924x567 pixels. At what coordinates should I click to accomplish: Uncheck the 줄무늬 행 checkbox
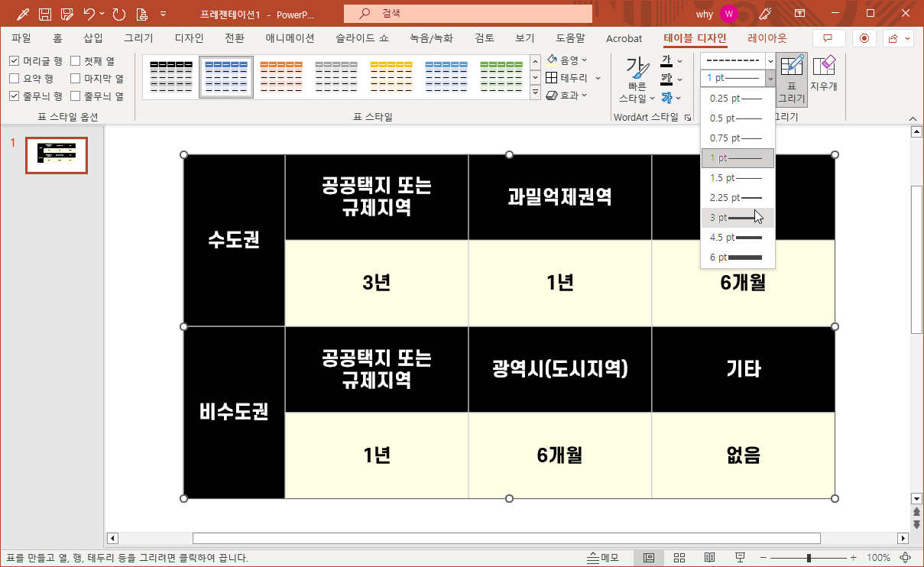click(x=15, y=96)
